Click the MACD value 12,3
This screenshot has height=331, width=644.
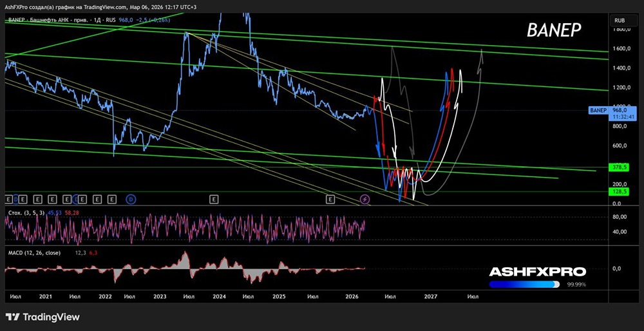[x=81, y=253]
